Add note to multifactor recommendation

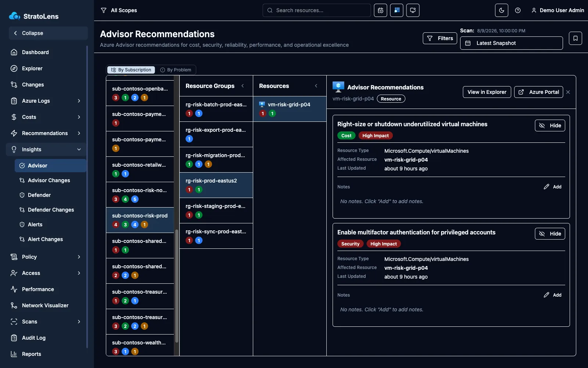coord(553,295)
